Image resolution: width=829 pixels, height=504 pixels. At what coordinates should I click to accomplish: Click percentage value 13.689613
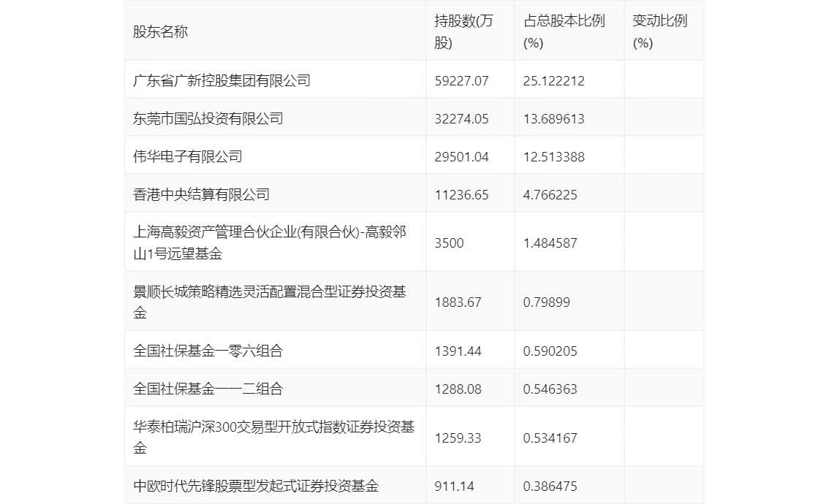click(x=553, y=119)
